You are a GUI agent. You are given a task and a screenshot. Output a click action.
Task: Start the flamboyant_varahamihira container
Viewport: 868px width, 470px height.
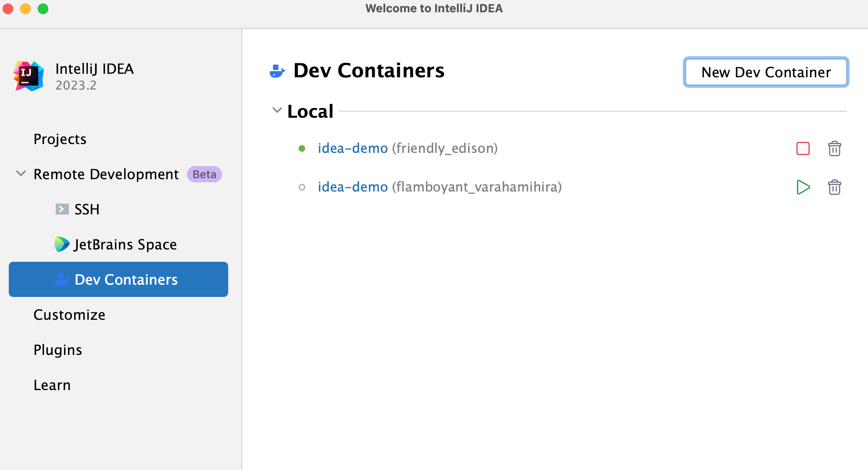pos(803,187)
